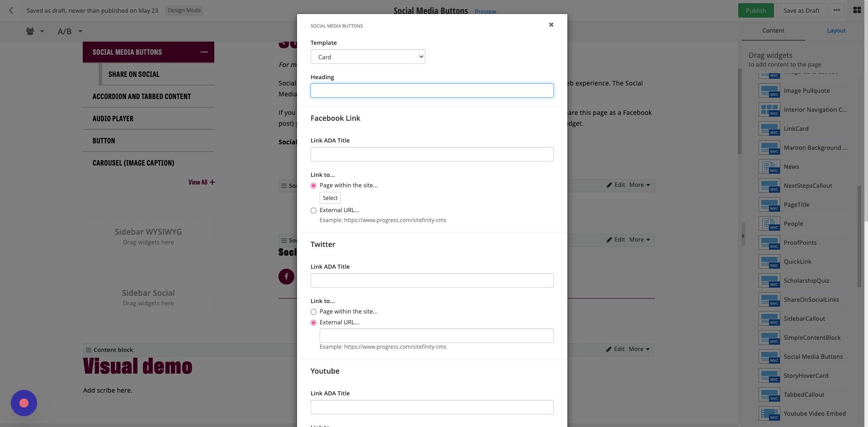The image size is (868, 427).
Task: Click View All plus link
Action: (x=202, y=182)
